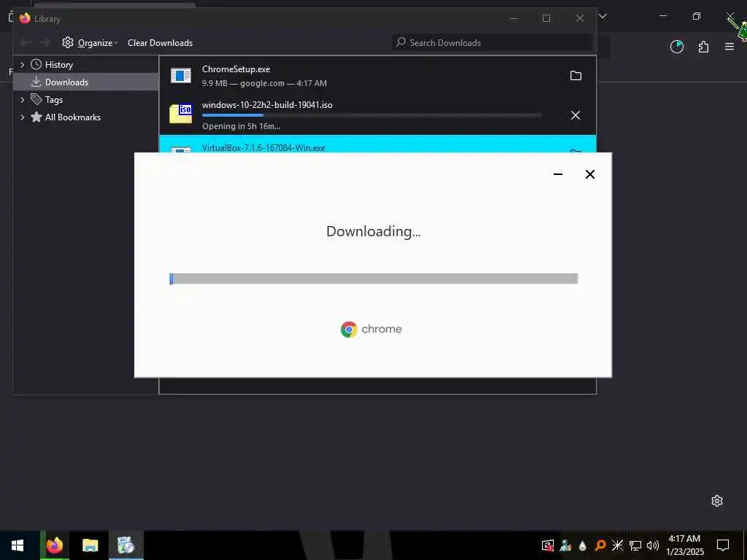Open the volume speaker tray icon
This screenshot has width=747, height=560.
coord(653,545)
